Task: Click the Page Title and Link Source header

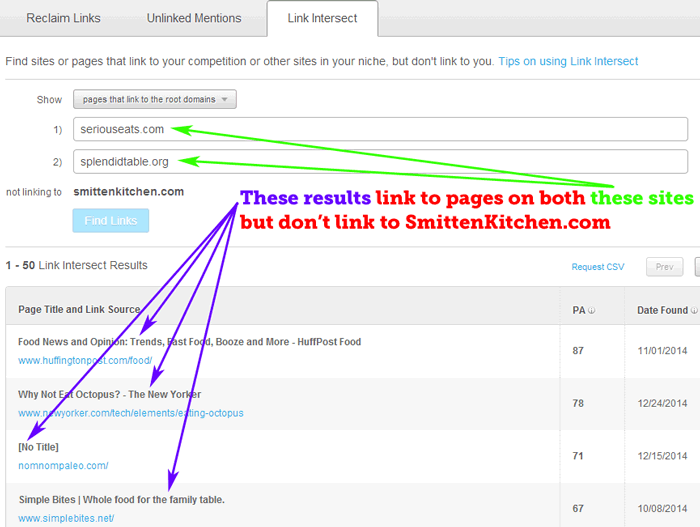Action: point(79,310)
